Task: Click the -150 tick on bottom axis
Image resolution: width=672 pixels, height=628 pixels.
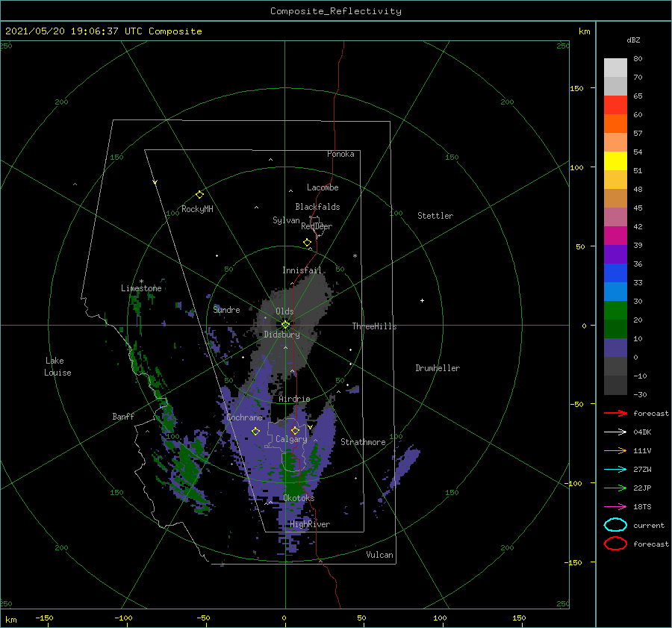Action: [44, 618]
